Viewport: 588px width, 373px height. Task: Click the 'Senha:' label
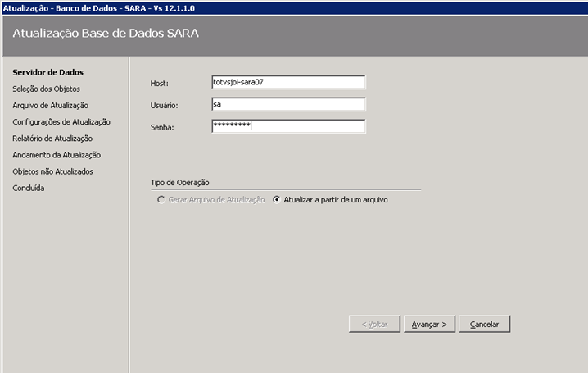point(162,128)
